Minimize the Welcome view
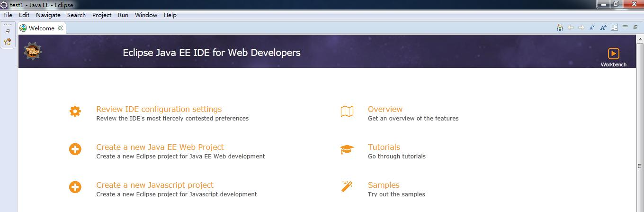 (625, 27)
